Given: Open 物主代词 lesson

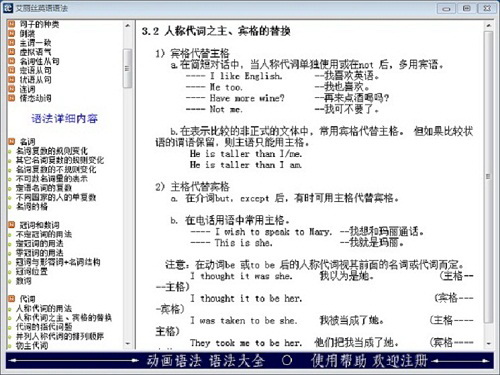Looking at the screenshot, I should point(32,345).
